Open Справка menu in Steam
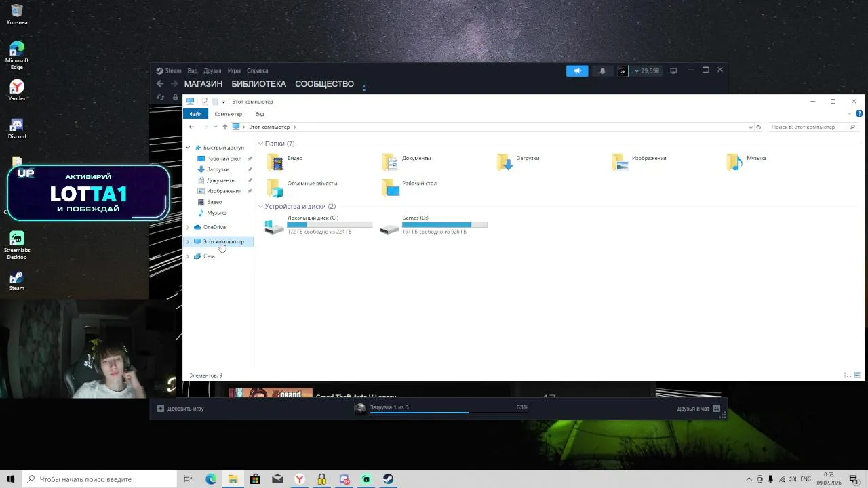 point(258,70)
